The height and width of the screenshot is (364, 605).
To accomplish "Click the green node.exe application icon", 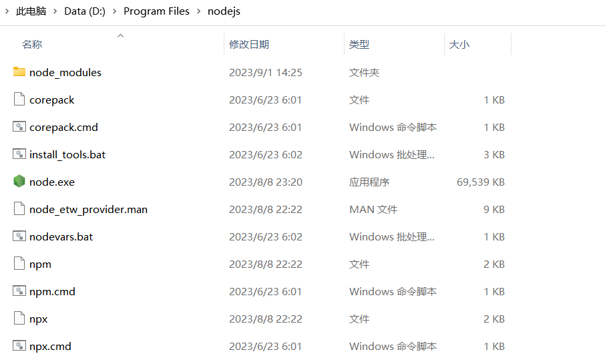I will (19, 181).
